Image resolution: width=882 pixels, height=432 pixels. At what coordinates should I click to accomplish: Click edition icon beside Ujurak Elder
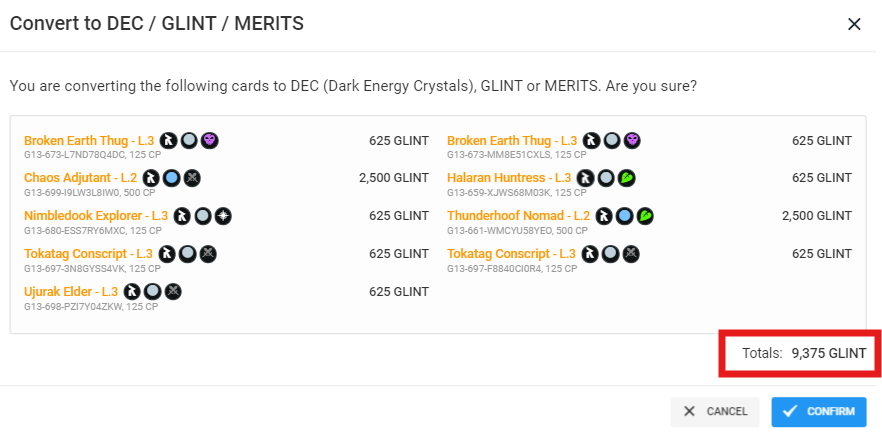[x=132, y=291]
